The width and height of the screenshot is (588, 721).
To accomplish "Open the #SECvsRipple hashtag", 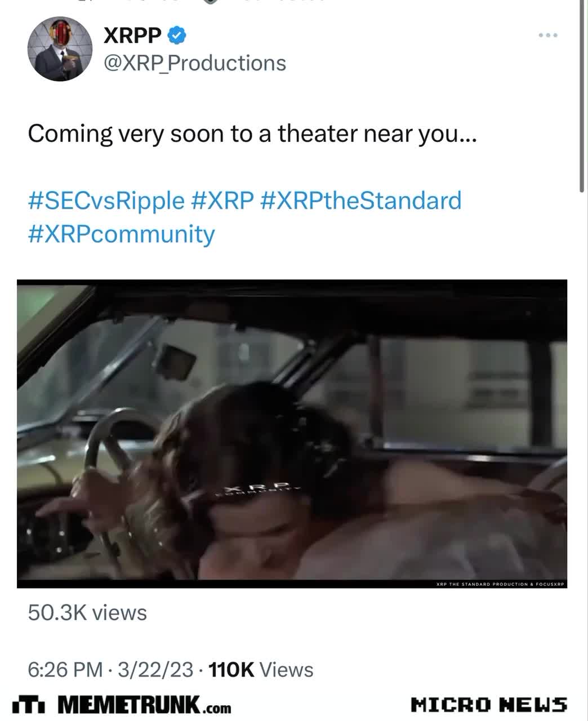I will click(106, 201).
